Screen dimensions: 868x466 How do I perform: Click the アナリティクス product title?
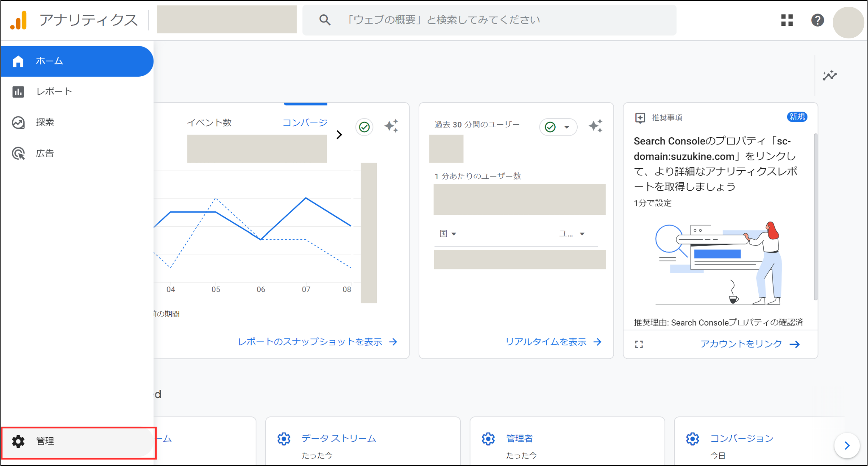pyautogui.click(x=89, y=20)
